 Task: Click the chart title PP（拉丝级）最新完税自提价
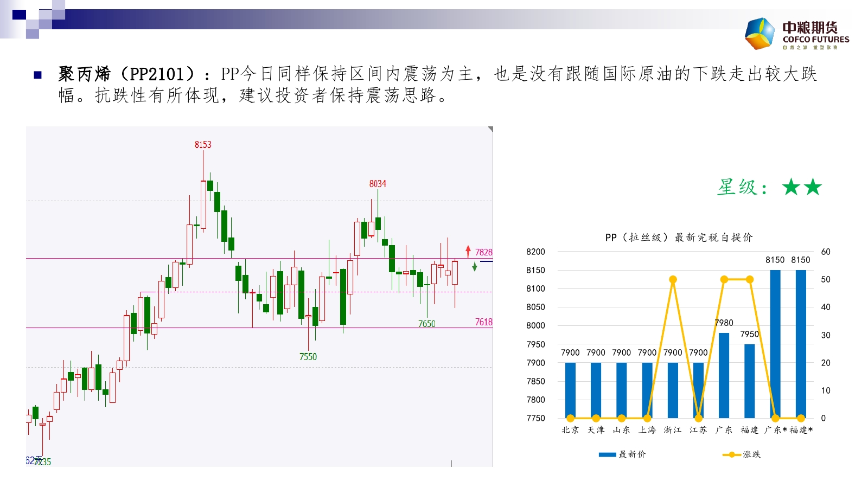coord(679,237)
